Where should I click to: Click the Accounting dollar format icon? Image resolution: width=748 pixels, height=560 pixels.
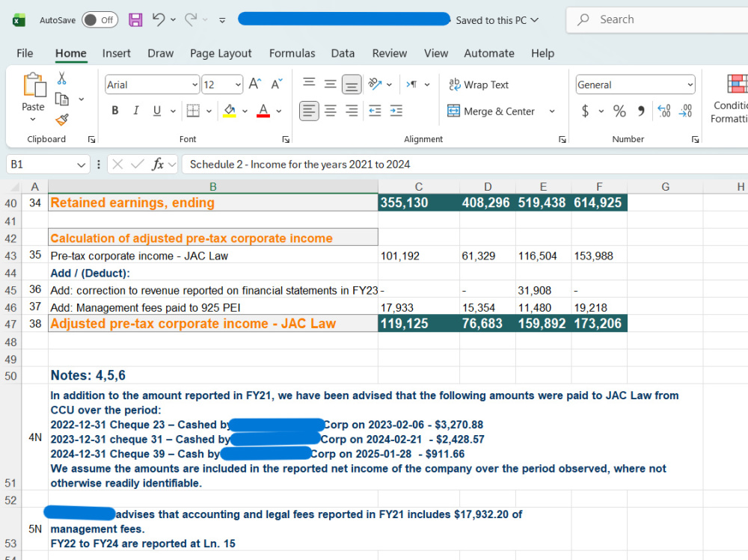(x=586, y=111)
